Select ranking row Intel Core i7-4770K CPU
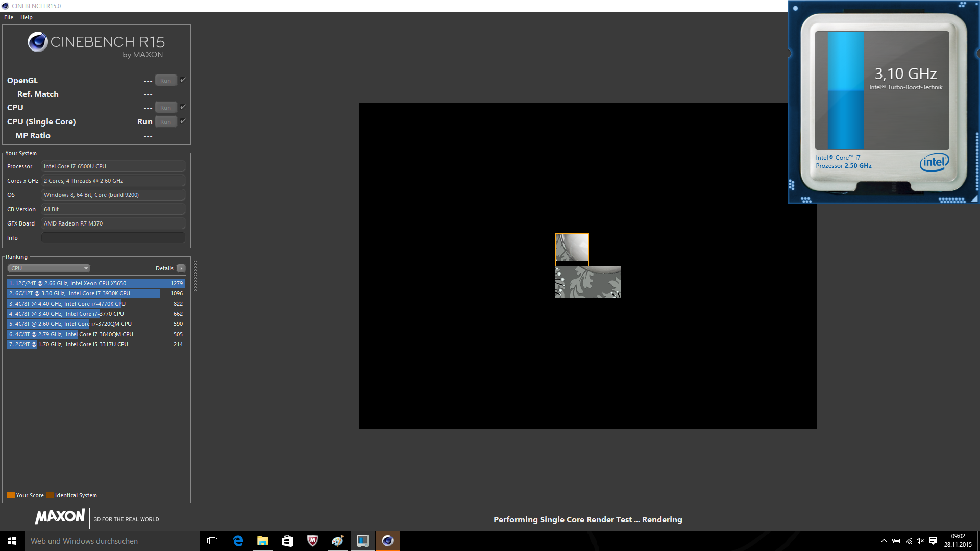The height and width of the screenshot is (551, 980). pyautogui.click(x=96, y=304)
